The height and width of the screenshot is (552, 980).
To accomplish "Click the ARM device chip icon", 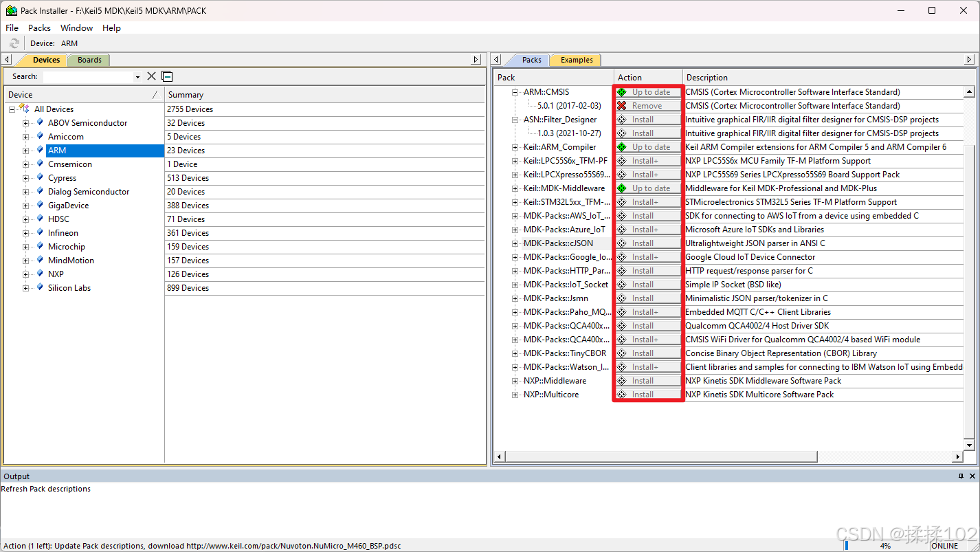I will coord(40,150).
